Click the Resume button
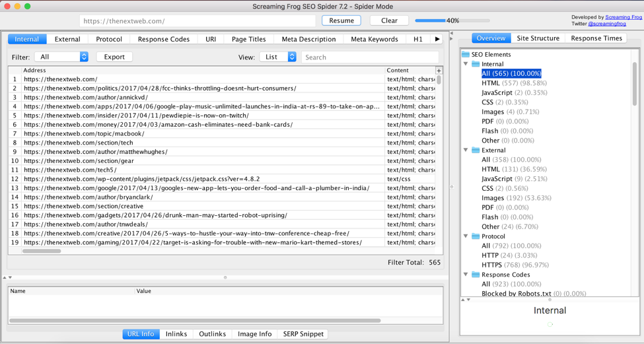The width and height of the screenshot is (644, 344). tap(341, 20)
